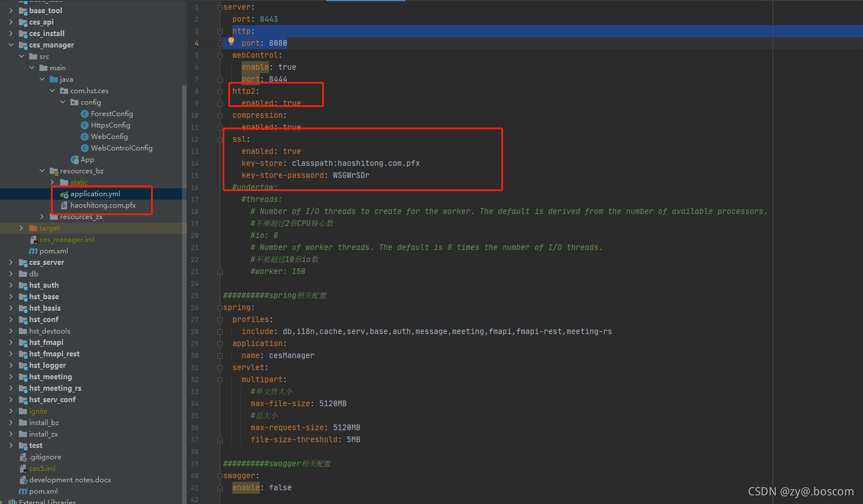Click the target folder icon
Image resolution: width=863 pixels, height=504 pixels.
[33, 228]
